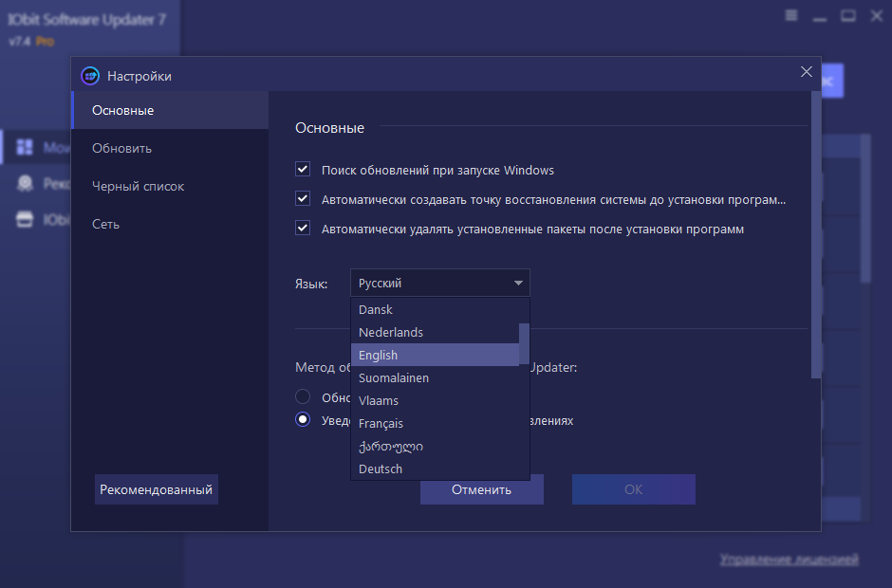Viewport: 892px width, 588px height.
Task: Maximize the main IObit window
Action: coord(848,16)
